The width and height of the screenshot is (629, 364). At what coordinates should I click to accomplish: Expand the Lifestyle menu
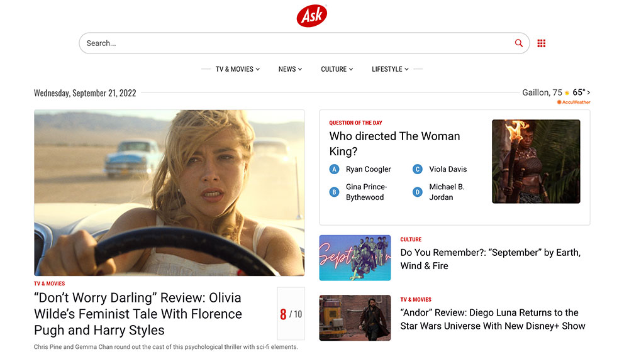[390, 69]
